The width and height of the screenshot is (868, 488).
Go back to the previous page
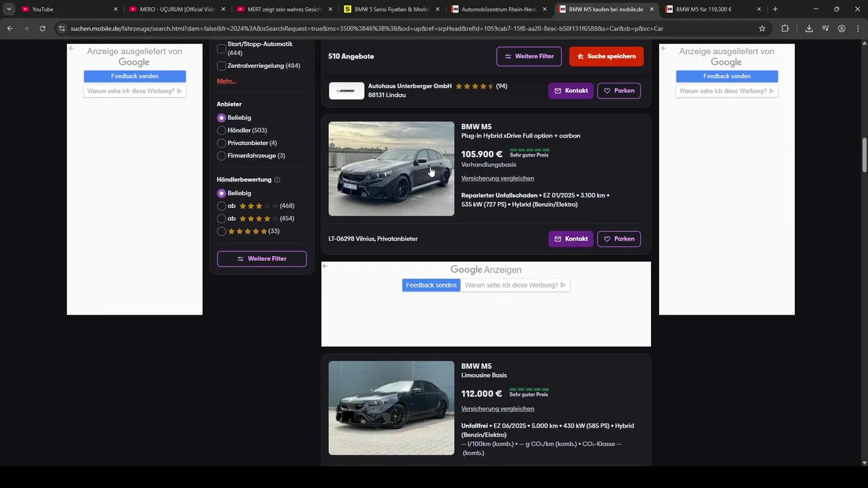click(x=9, y=28)
